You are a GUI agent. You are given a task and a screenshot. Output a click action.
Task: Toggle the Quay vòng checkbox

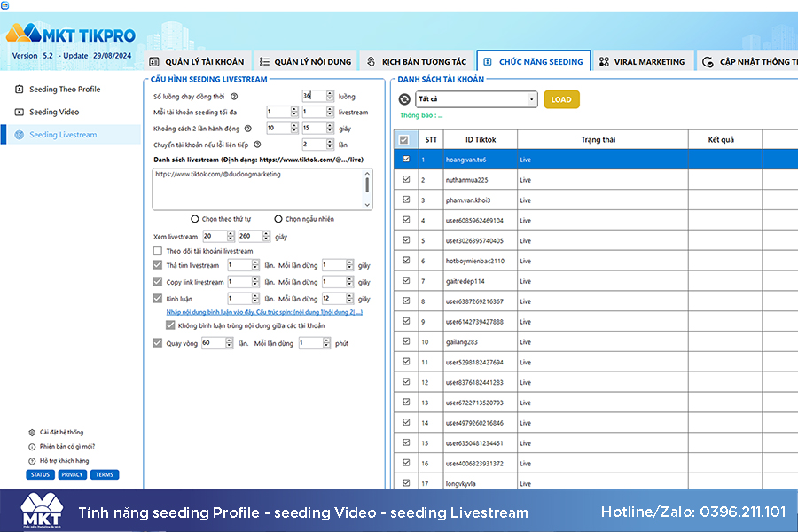coord(158,343)
